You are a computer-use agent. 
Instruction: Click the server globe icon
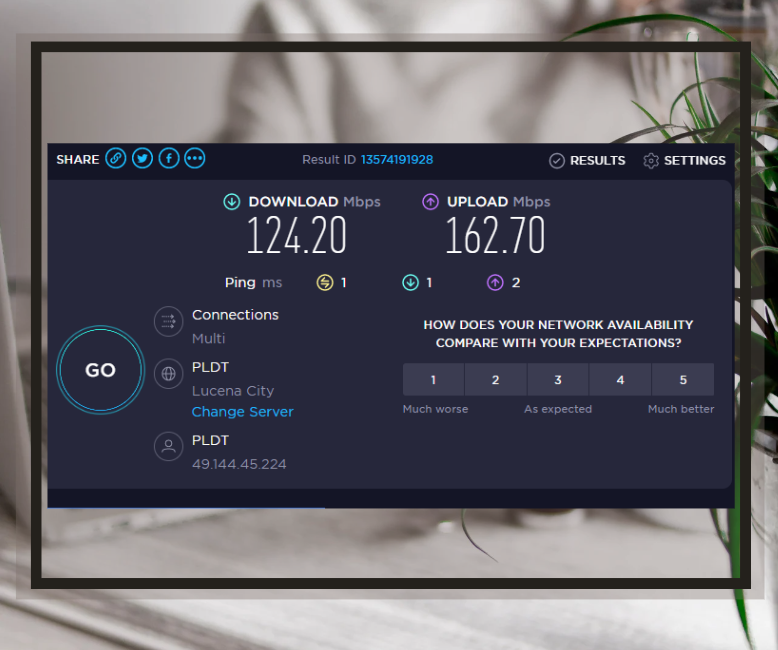[169, 374]
